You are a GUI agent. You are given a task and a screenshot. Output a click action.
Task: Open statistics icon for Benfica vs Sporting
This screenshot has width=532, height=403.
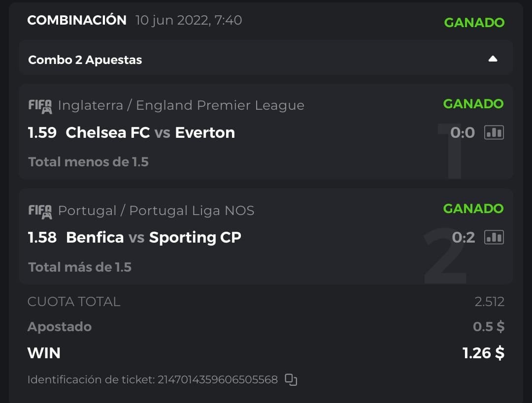[x=494, y=237]
